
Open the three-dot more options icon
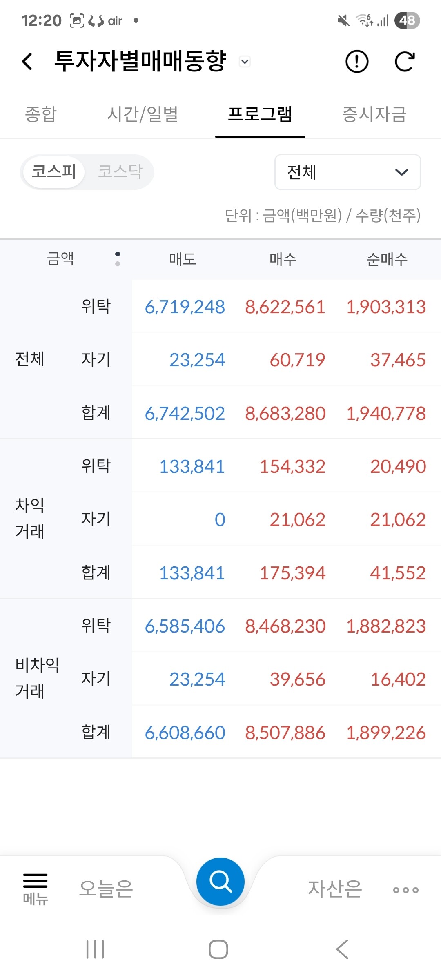pos(405,890)
